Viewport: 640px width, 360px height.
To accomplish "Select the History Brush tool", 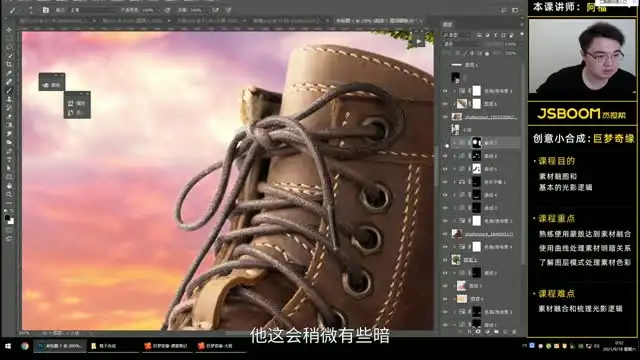I will (9, 108).
